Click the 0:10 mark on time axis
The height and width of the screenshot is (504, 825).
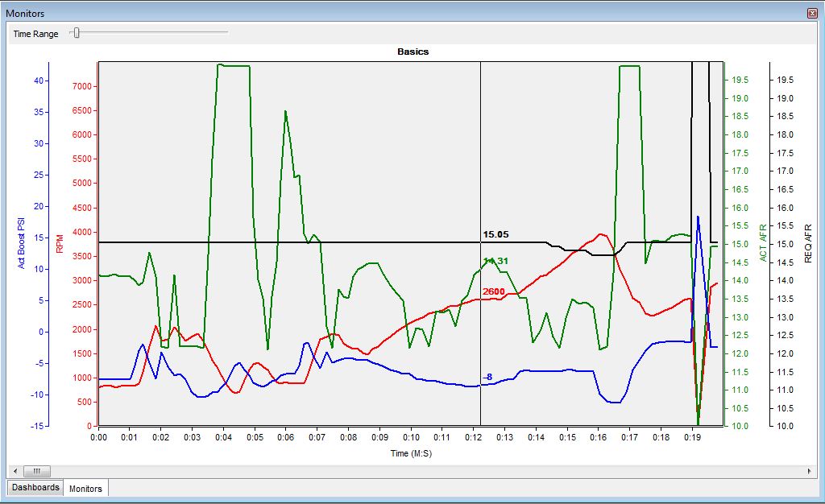411,437
